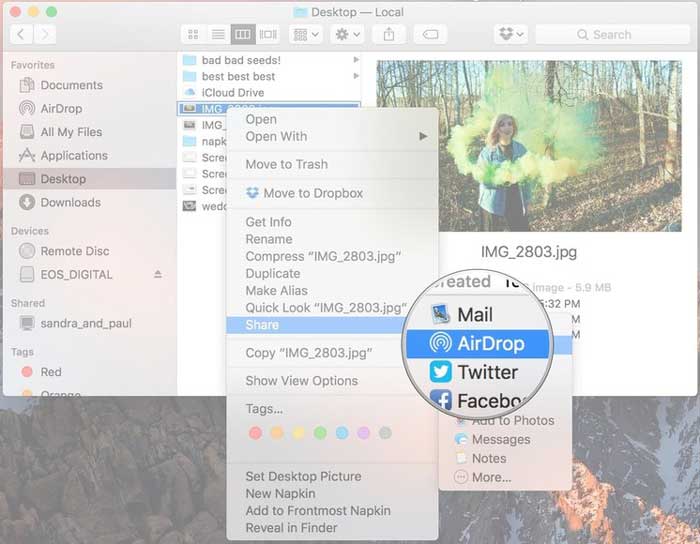Expand the bad bad seeds! folder arrow
The width and height of the screenshot is (700, 544).
356,60
